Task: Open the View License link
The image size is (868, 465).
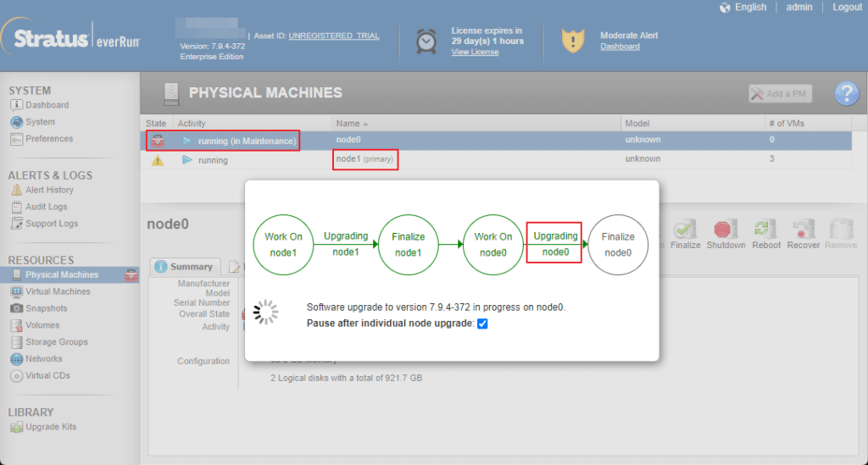Action: coord(475,52)
